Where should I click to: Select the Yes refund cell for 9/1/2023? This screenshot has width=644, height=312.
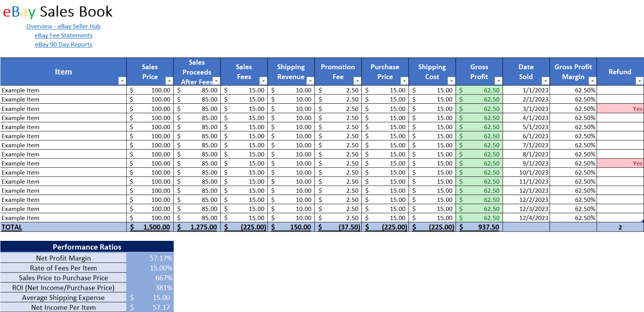coord(620,163)
